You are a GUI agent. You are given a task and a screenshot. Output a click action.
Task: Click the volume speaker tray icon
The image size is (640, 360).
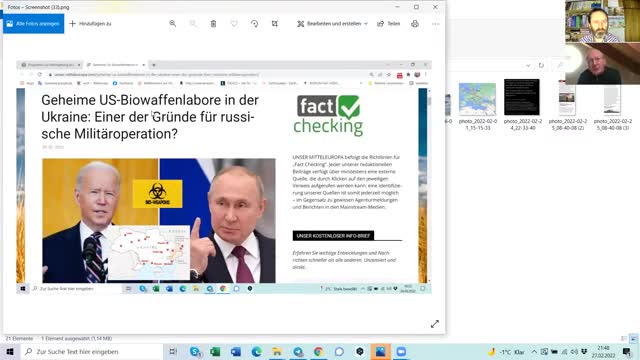(574, 352)
